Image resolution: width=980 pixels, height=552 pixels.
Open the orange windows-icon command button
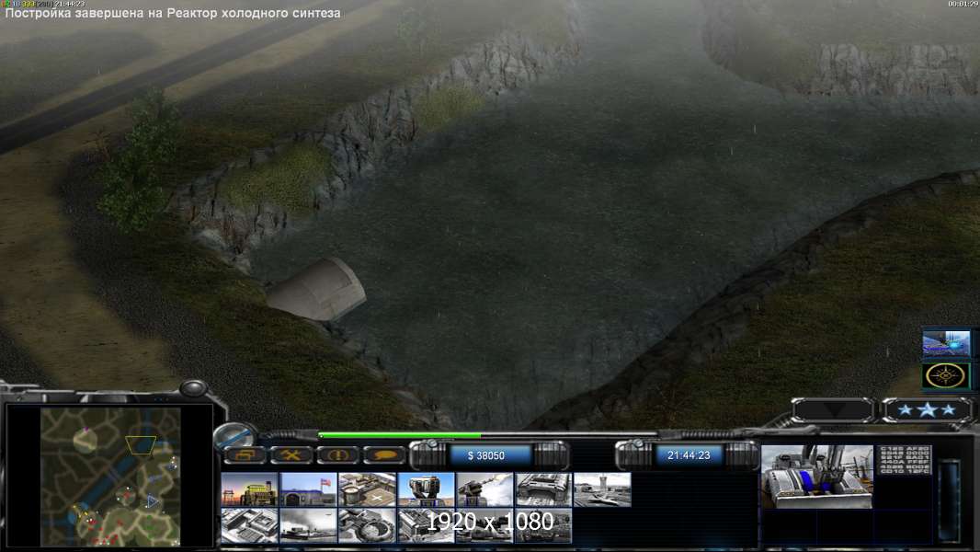tap(245, 455)
